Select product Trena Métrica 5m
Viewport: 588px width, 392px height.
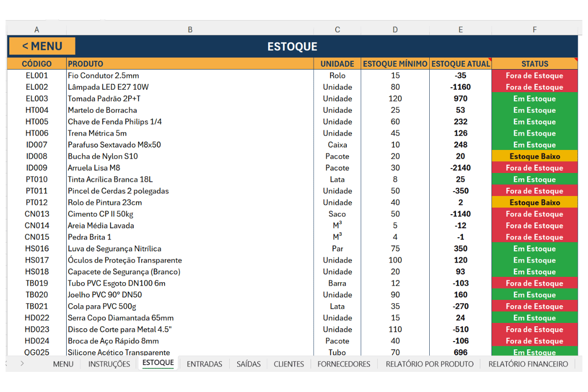97,133
